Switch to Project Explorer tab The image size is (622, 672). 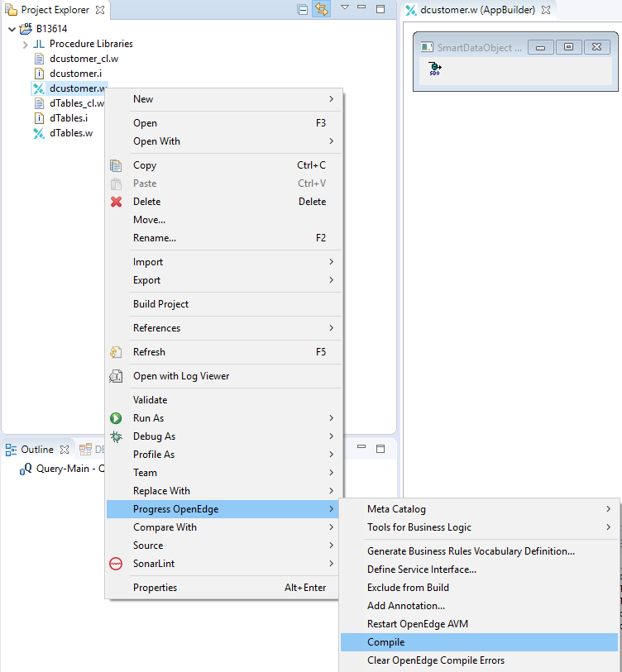tap(55, 9)
